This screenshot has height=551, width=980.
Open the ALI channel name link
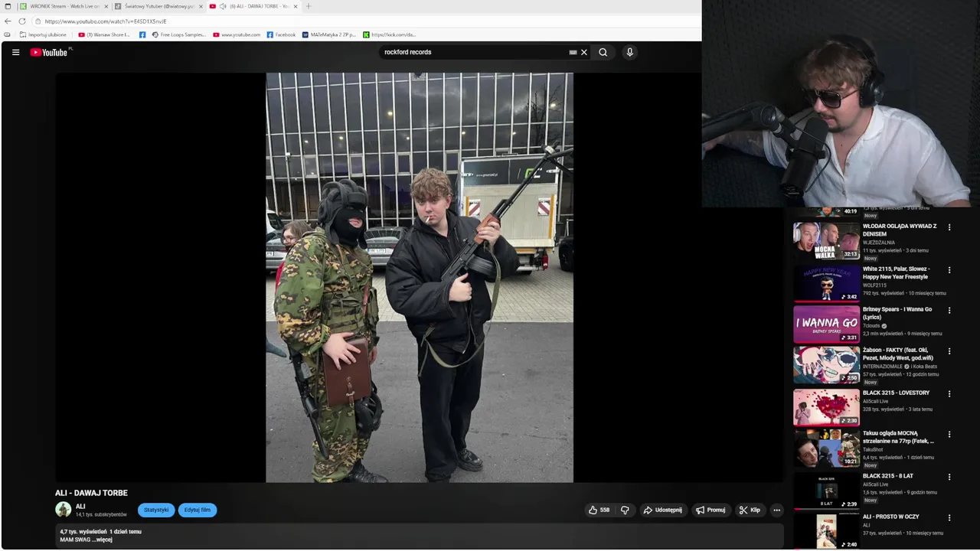(x=80, y=506)
